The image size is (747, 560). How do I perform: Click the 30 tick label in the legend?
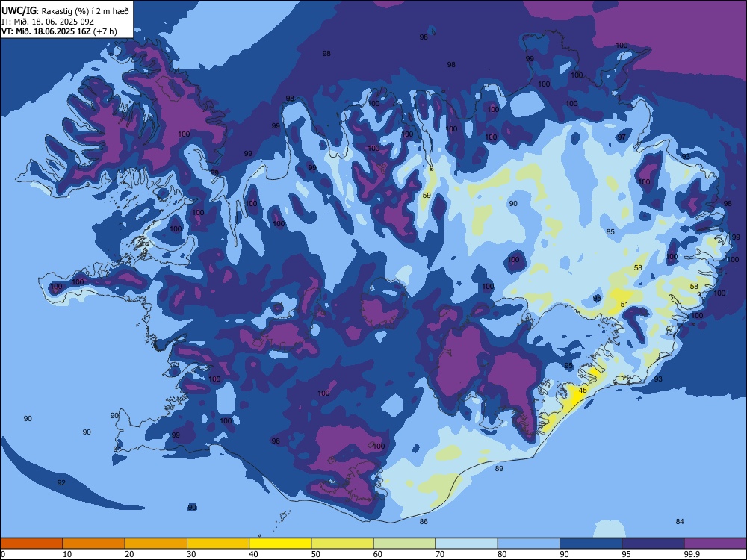[191, 554]
